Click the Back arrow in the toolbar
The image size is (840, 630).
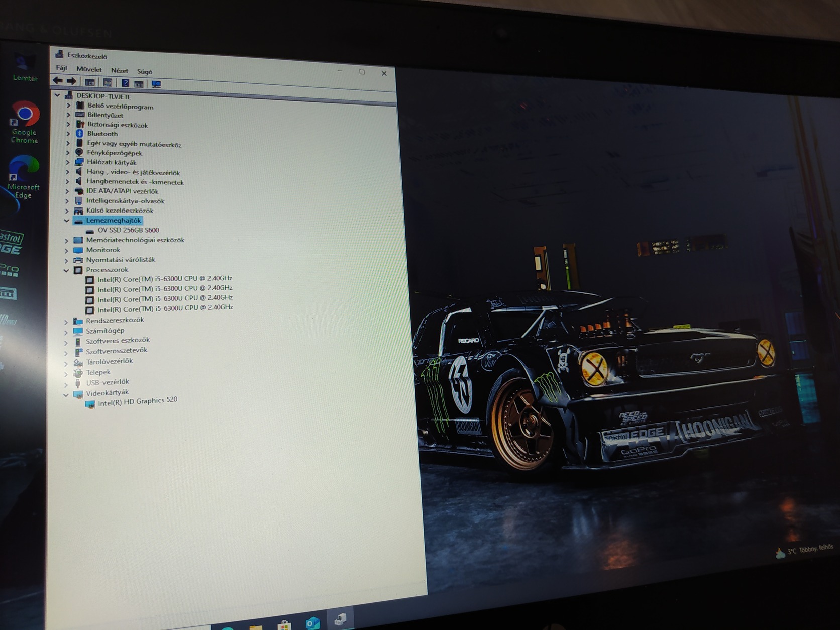tap(58, 81)
